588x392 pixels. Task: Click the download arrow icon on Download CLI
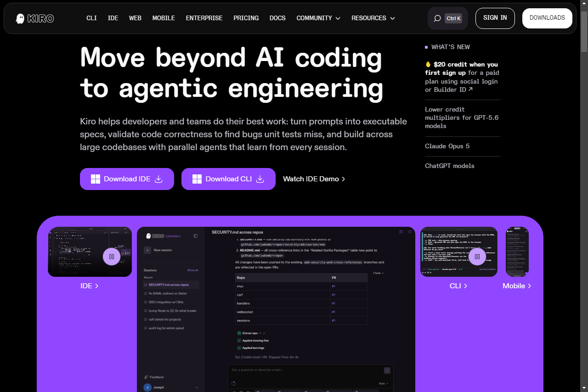click(x=260, y=179)
